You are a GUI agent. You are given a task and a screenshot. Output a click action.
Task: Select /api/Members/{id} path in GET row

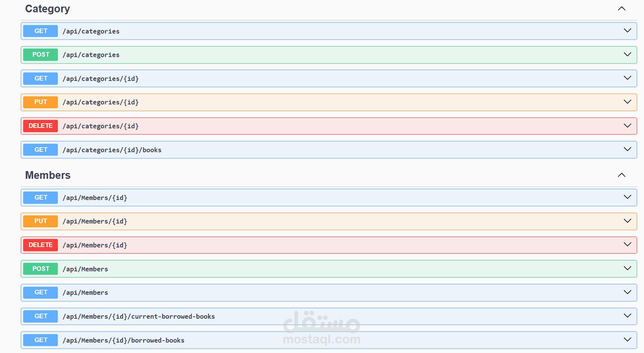95,198
